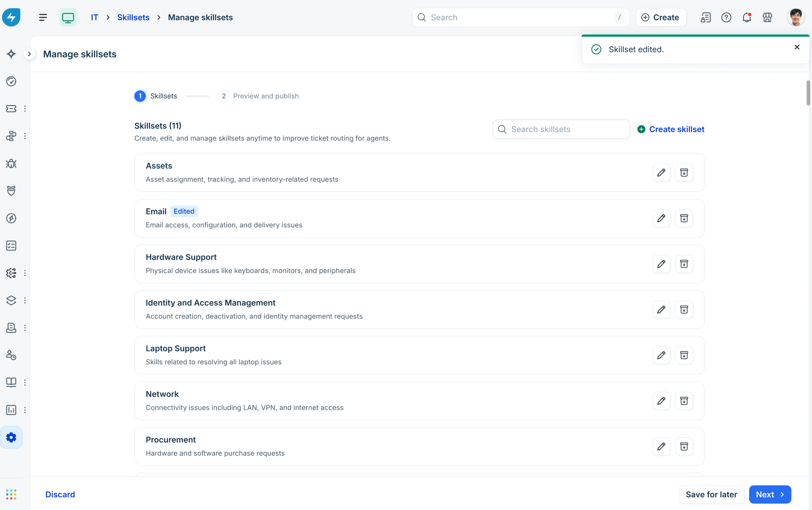Open the Tasks checklist icon in sidebar
Image resolution: width=812 pixels, height=510 pixels.
pos(11,245)
